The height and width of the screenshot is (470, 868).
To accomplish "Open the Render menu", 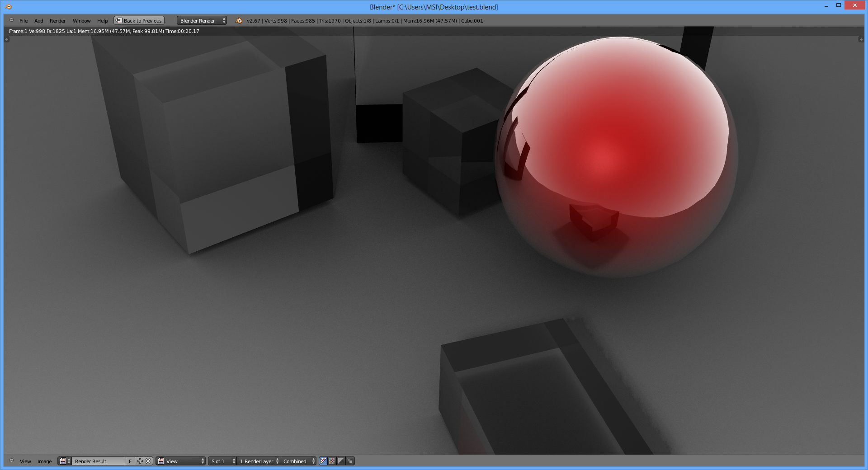I will coord(57,21).
